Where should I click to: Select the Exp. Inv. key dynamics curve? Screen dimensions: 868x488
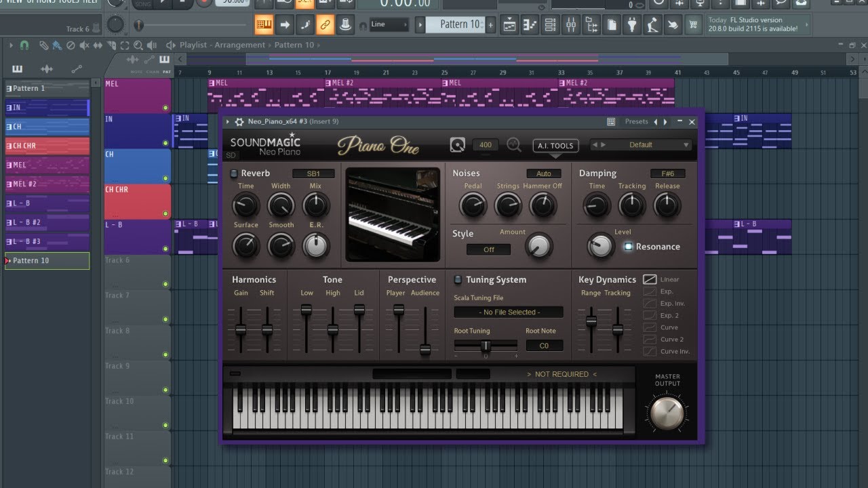click(x=650, y=303)
